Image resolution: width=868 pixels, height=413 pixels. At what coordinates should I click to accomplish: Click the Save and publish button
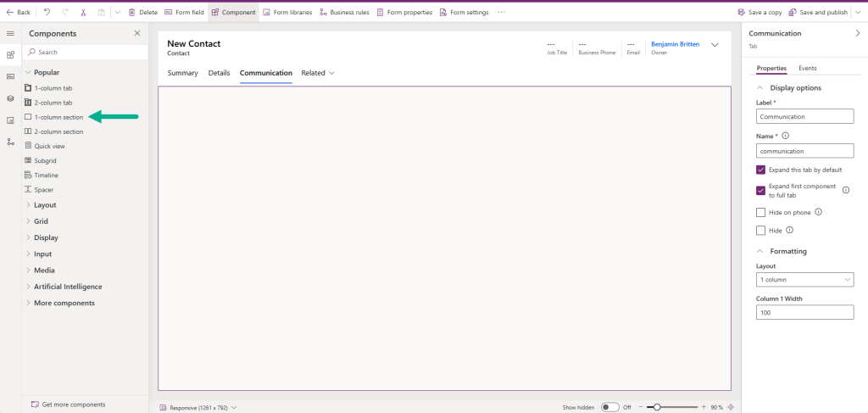[818, 12]
